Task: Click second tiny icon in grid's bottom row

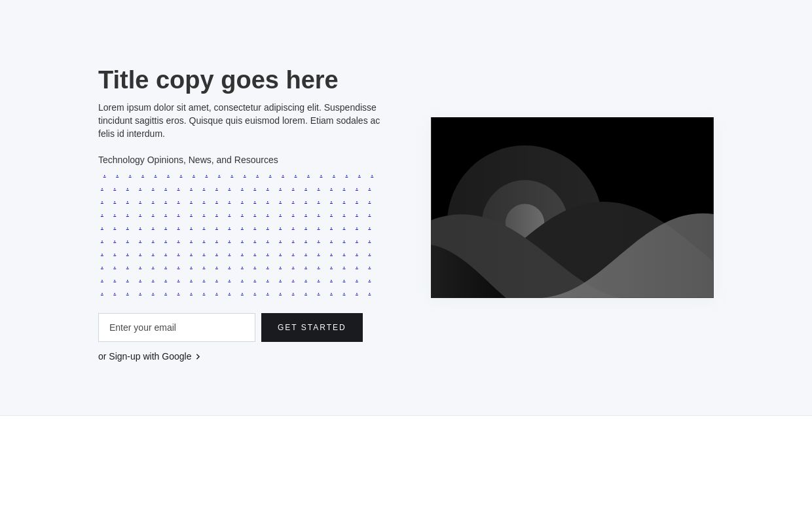Action: 115,293
